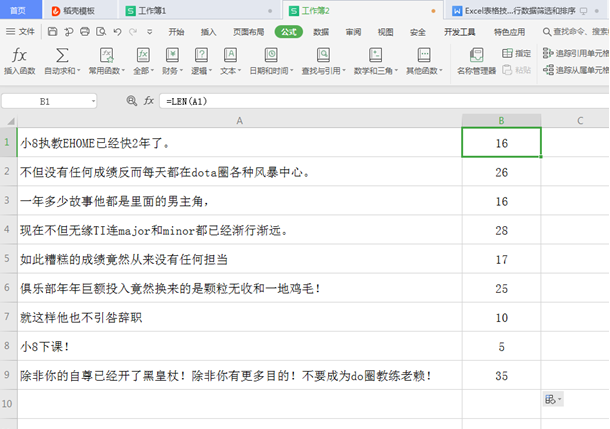Open the Name Manager icon
The image size is (610, 429).
click(x=476, y=55)
